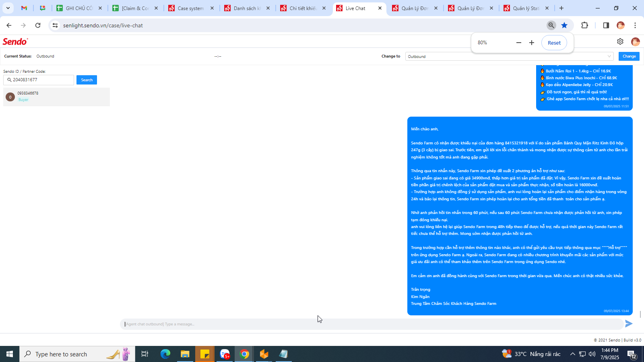
Task: Increase zoom with plus button
Action: click(x=532, y=43)
